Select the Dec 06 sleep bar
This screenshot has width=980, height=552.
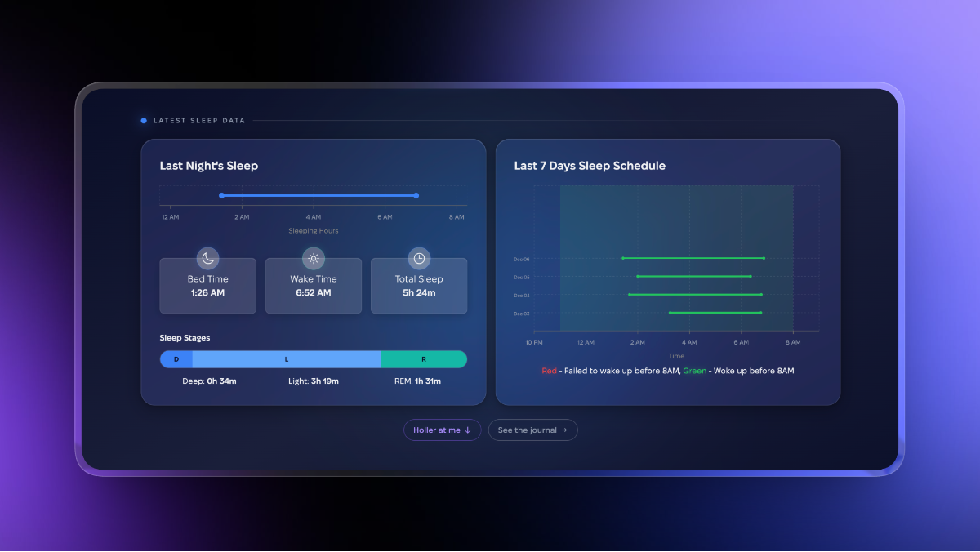693,258
